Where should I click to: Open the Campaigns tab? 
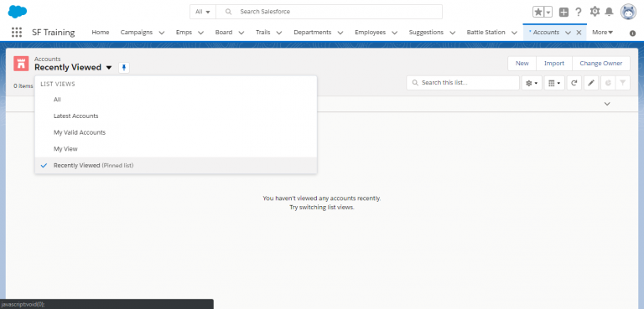tap(137, 32)
